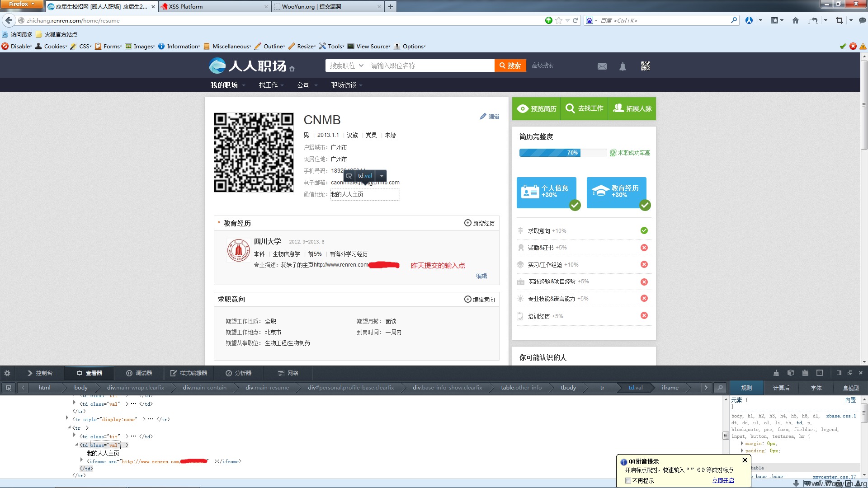Screen dimensions: 868x488
Task: Open the chat bubble toolbar icon
Action: [862, 20]
